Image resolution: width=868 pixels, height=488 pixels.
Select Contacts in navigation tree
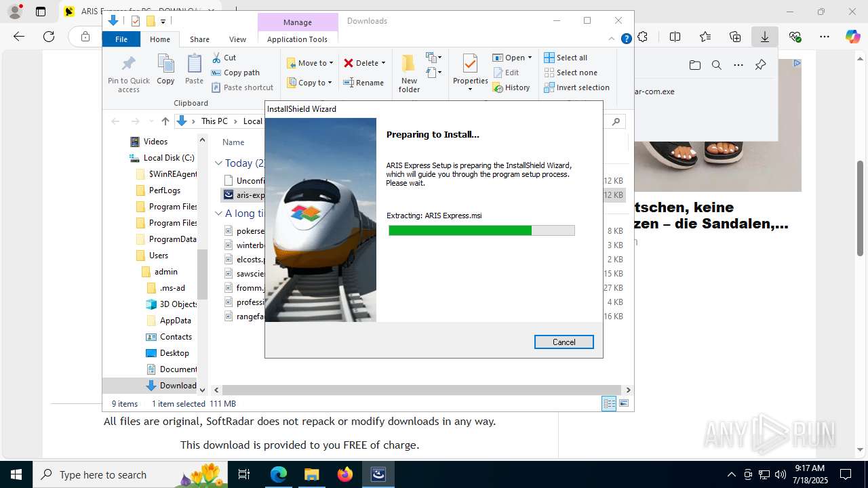pyautogui.click(x=169, y=337)
